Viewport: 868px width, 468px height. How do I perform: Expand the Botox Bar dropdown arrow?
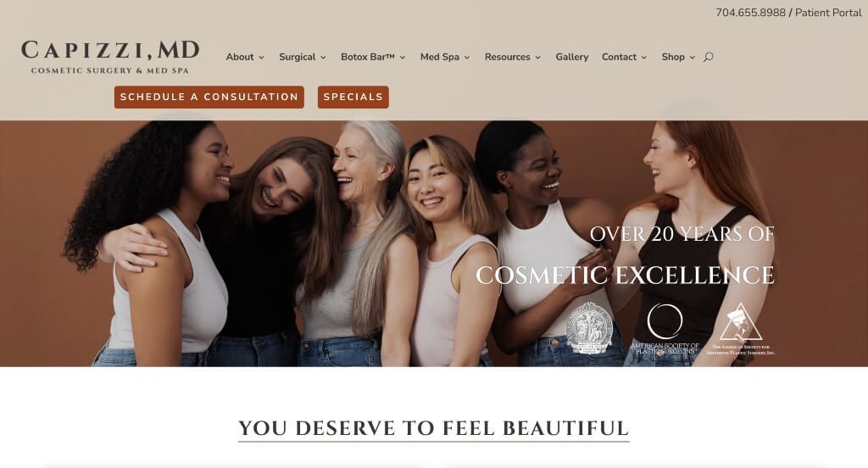[403, 58]
